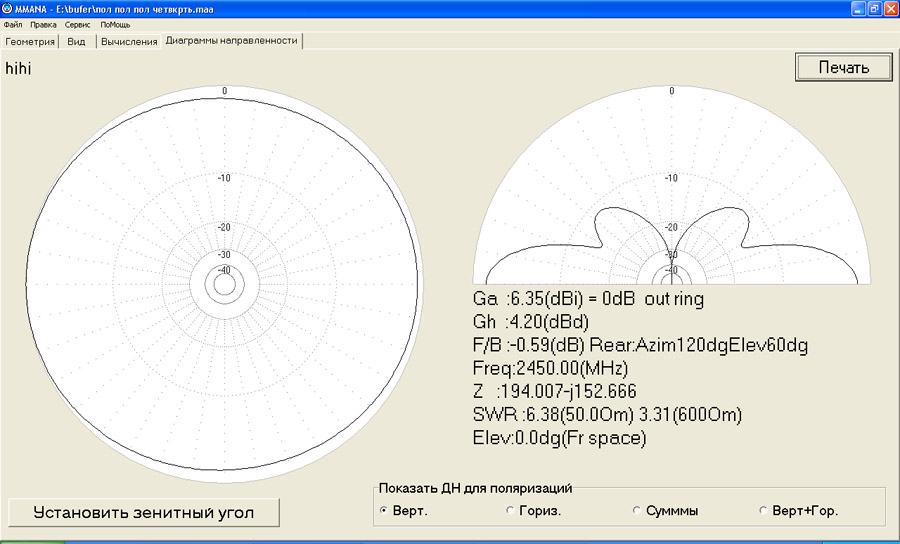This screenshot has width=900, height=544.
Task: Minimize the MMANA window
Action: (x=858, y=9)
